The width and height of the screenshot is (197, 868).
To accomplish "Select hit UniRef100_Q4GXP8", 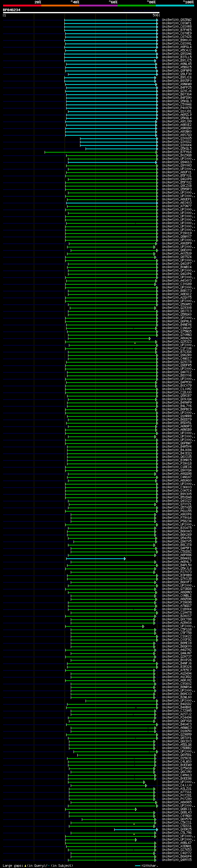I will tap(177, 179).
